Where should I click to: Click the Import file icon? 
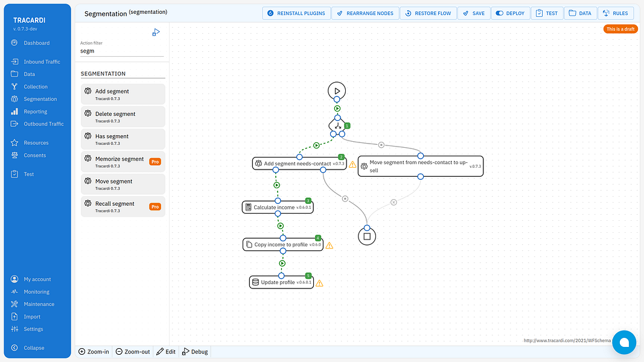coord(14,316)
